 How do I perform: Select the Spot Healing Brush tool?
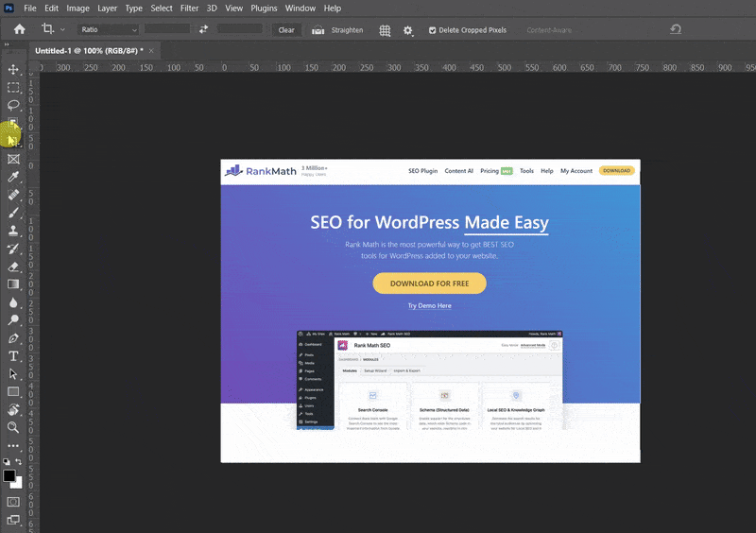click(13, 195)
